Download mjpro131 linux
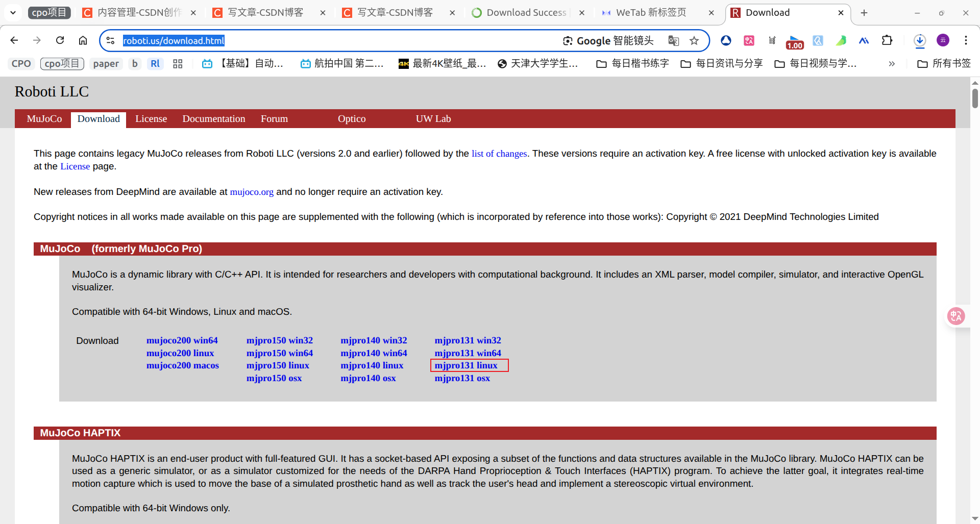 pos(466,365)
